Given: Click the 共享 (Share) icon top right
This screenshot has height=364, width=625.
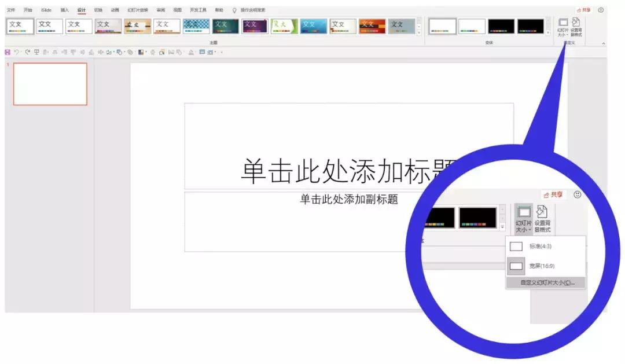Looking at the screenshot, I should (583, 10).
